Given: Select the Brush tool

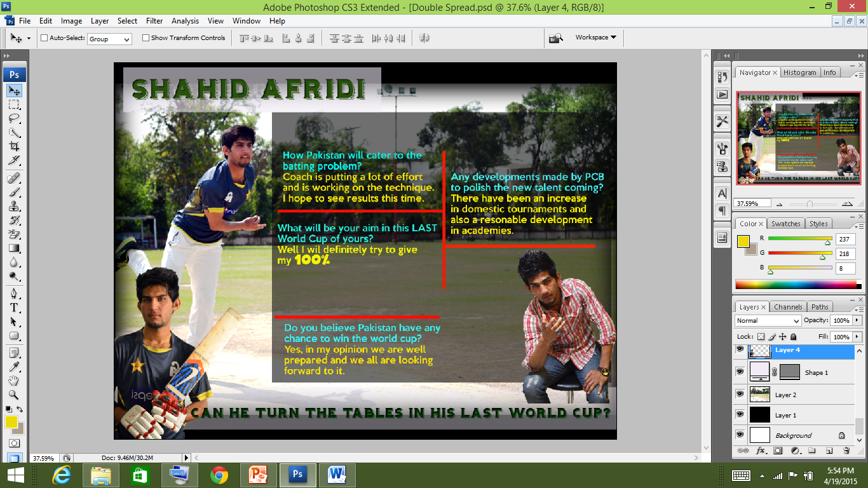Looking at the screenshot, I should (x=14, y=193).
